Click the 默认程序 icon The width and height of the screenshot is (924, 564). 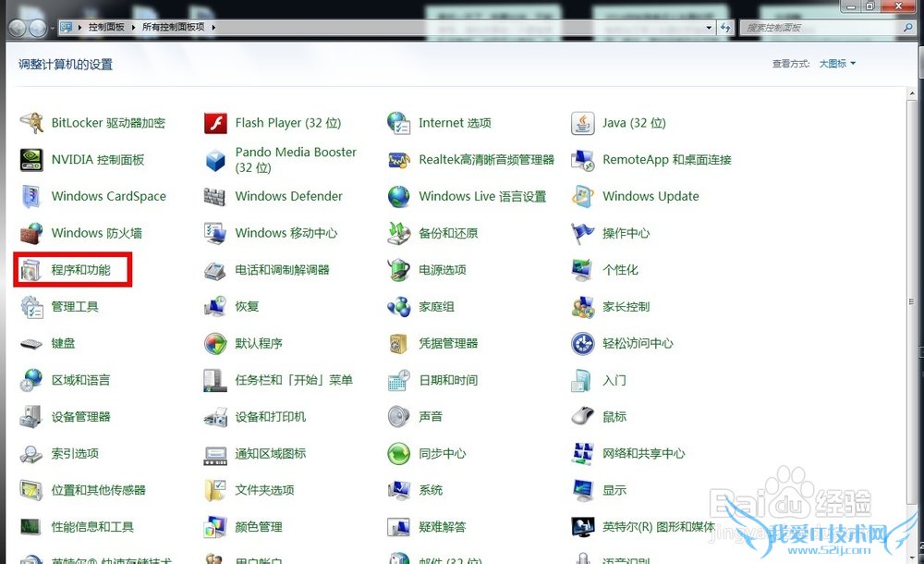point(215,344)
